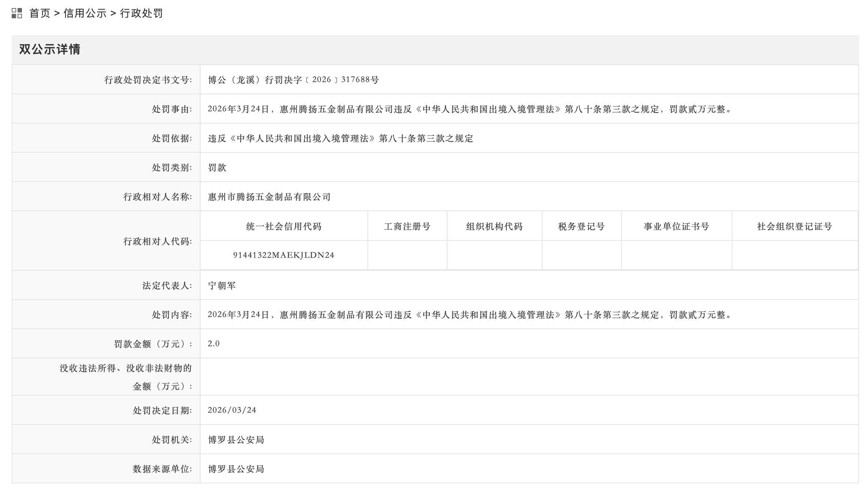Go to 信用公示 breadcrumb link
The height and width of the screenshot is (491, 868).
point(85,14)
